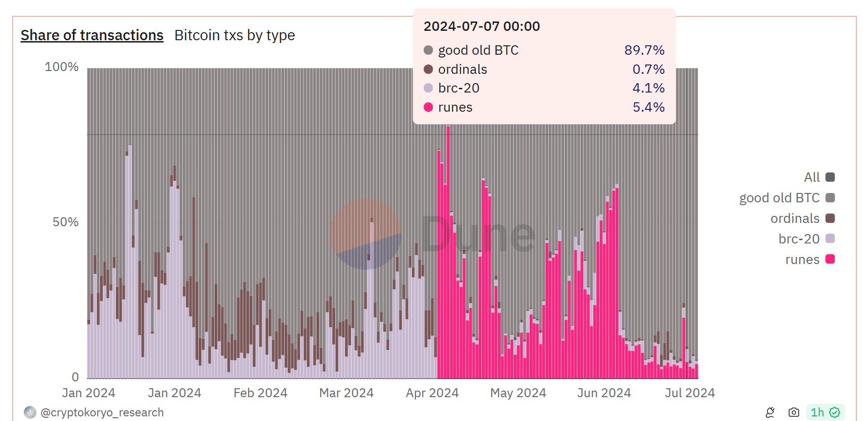Toggle the good old BTC legend entry

(x=787, y=198)
